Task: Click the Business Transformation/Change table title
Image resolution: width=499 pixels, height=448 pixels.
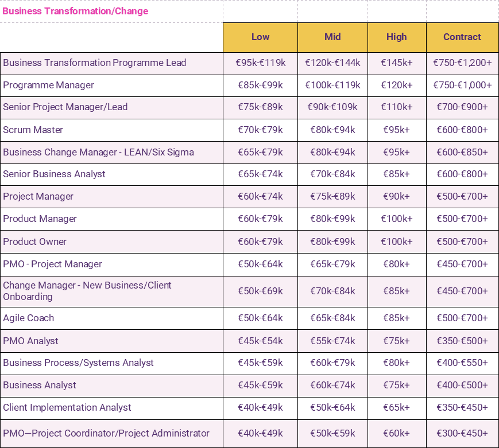Action: coord(75,11)
